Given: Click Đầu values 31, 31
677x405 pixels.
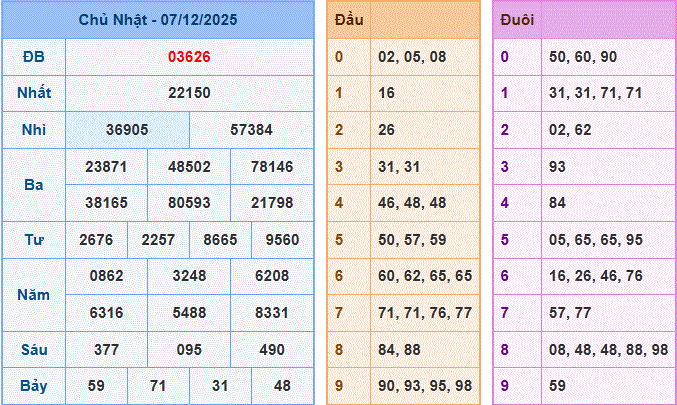Looking at the screenshot, I should [399, 167].
